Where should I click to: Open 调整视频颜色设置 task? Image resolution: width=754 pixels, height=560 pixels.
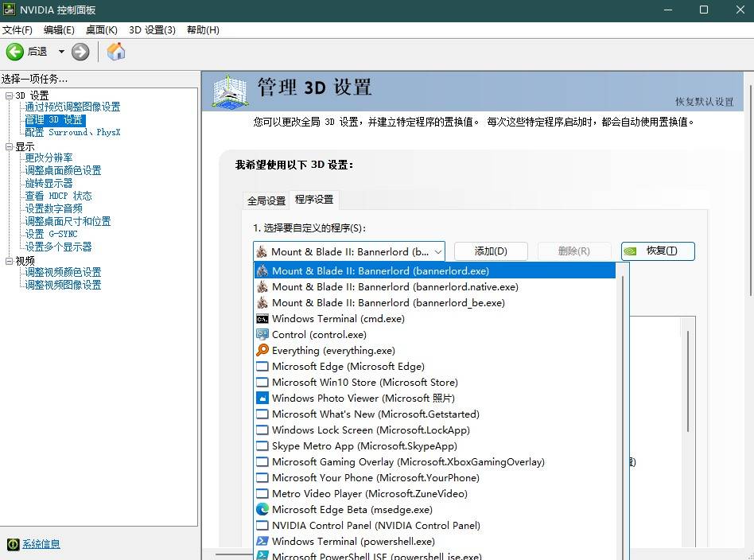point(63,272)
